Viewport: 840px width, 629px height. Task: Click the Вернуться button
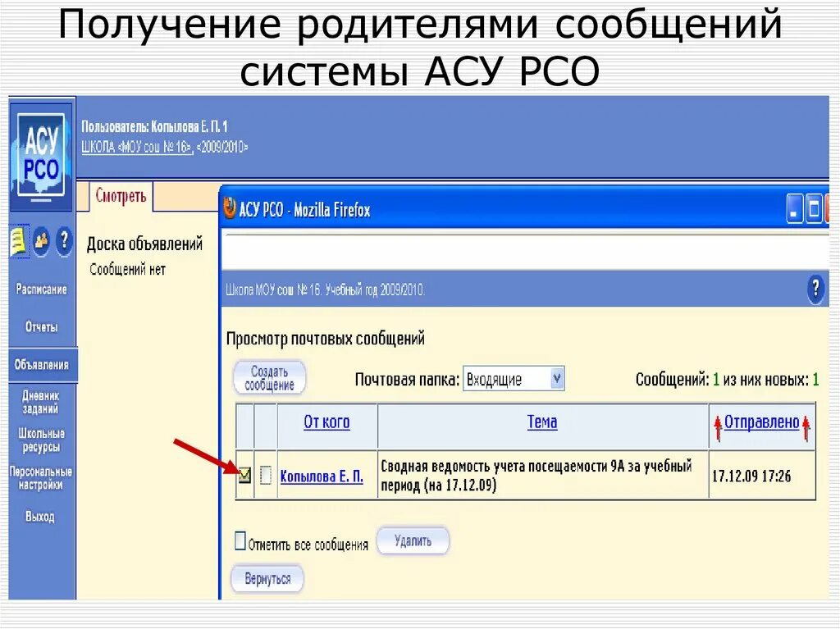[267, 579]
